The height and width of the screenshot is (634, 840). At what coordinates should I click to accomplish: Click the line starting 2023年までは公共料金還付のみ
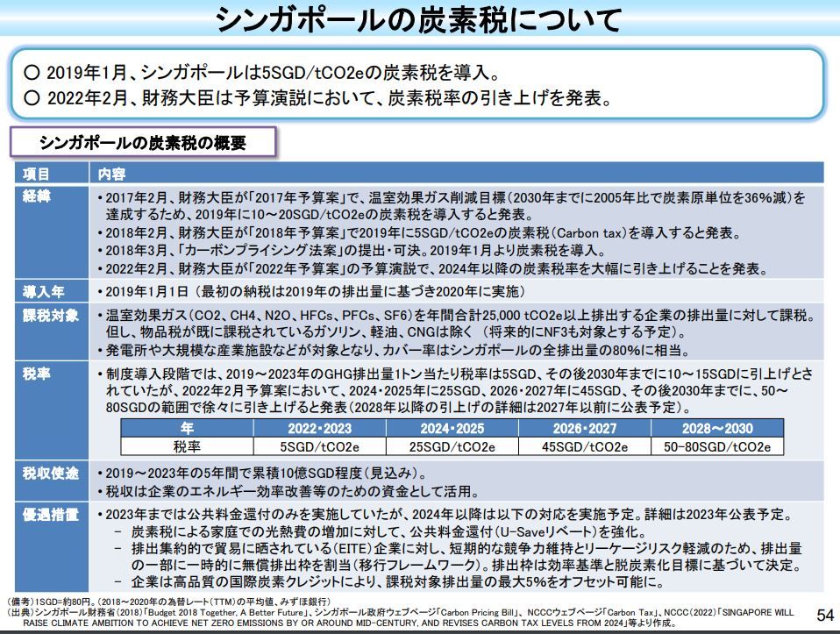(445, 515)
